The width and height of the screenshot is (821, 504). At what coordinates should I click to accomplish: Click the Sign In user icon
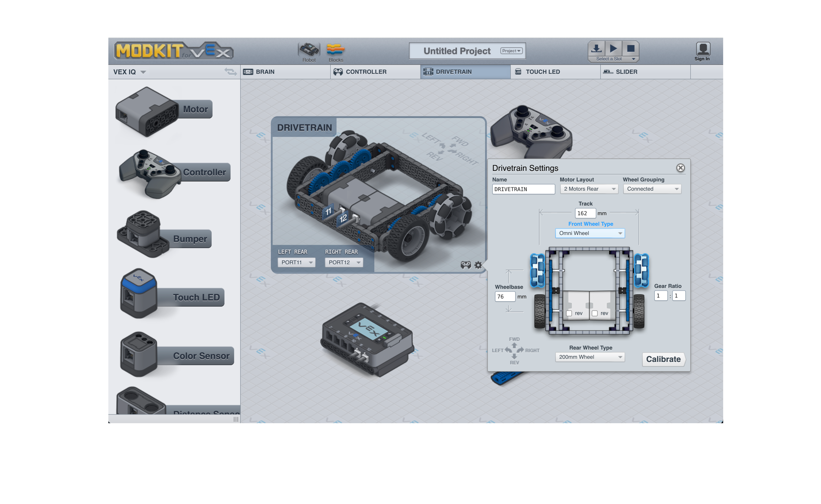(x=703, y=49)
